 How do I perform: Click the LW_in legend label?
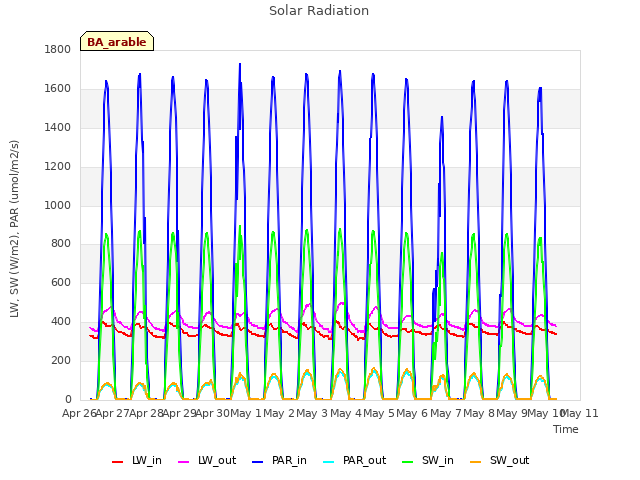(x=147, y=460)
